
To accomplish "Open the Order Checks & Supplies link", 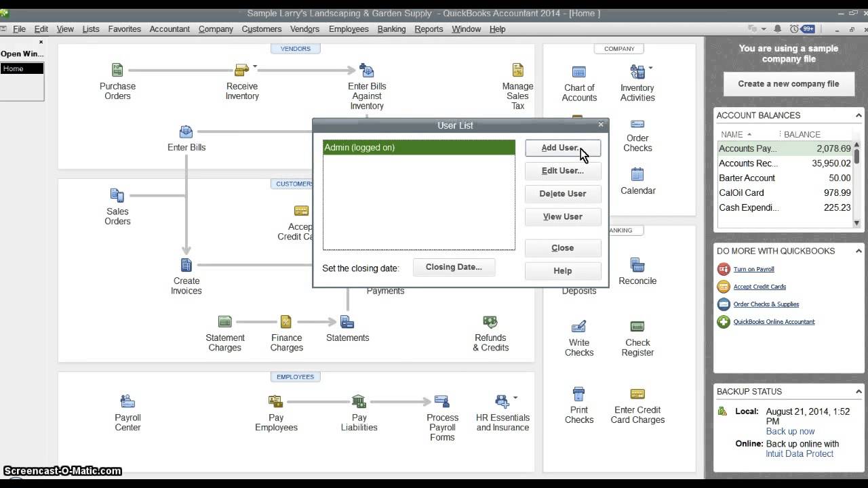I will (766, 304).
